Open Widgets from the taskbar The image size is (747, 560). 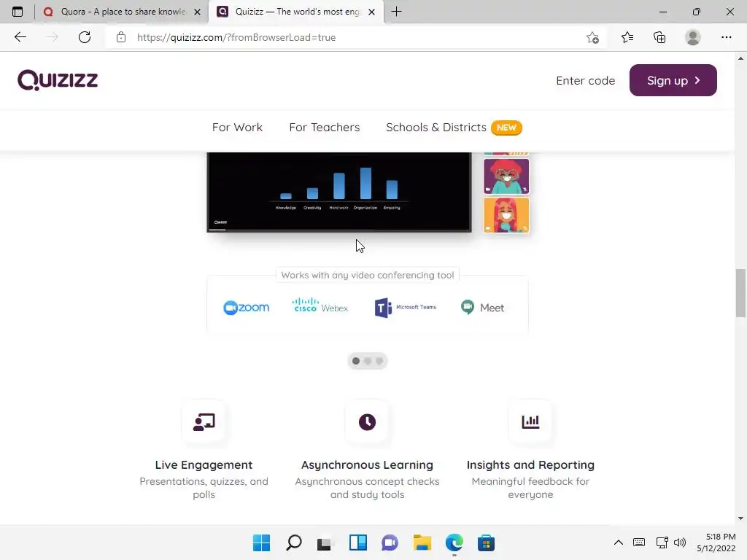357,542
